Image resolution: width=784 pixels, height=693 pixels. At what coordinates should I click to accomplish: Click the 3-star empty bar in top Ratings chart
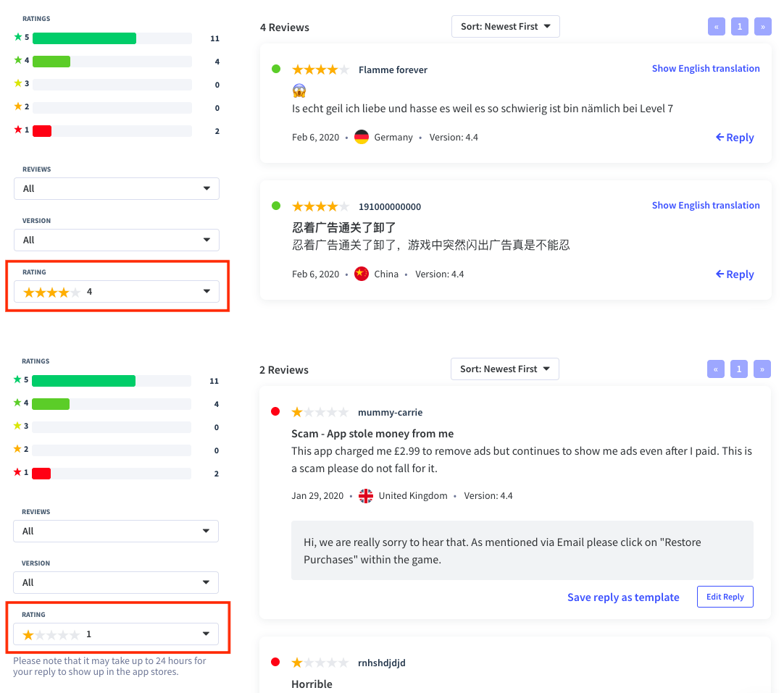click(112, 85)
